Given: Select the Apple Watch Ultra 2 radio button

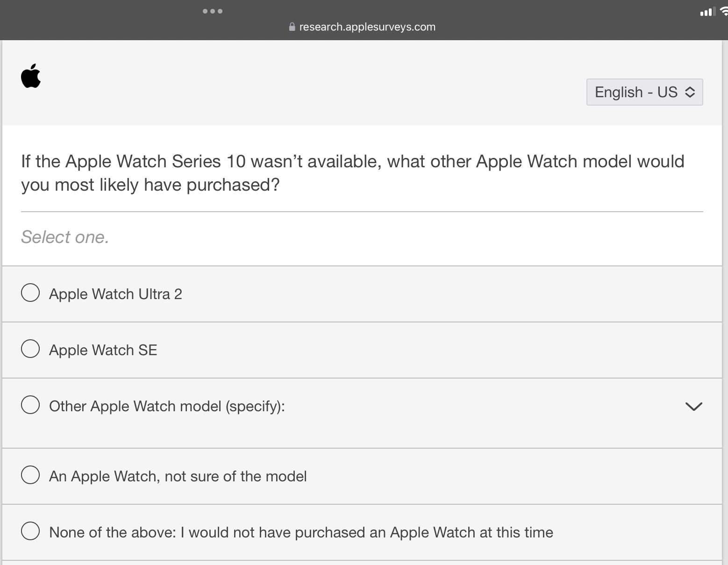Looking at the screenshot, I should tap(30, 293).
